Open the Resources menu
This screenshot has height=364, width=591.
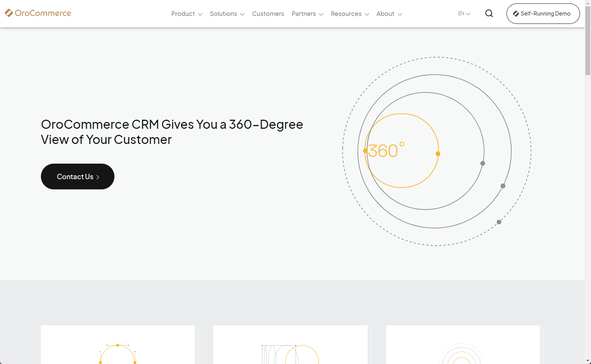(350, 14)
